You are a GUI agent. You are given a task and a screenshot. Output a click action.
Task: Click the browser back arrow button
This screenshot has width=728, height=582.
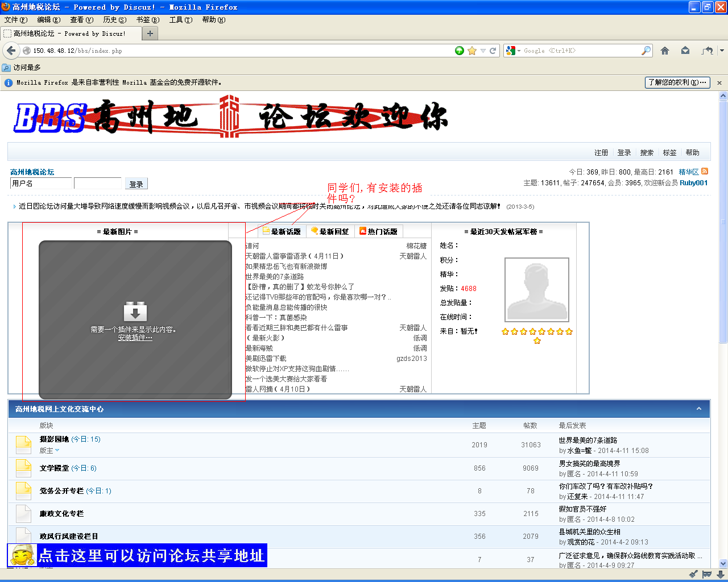(11, 51)
